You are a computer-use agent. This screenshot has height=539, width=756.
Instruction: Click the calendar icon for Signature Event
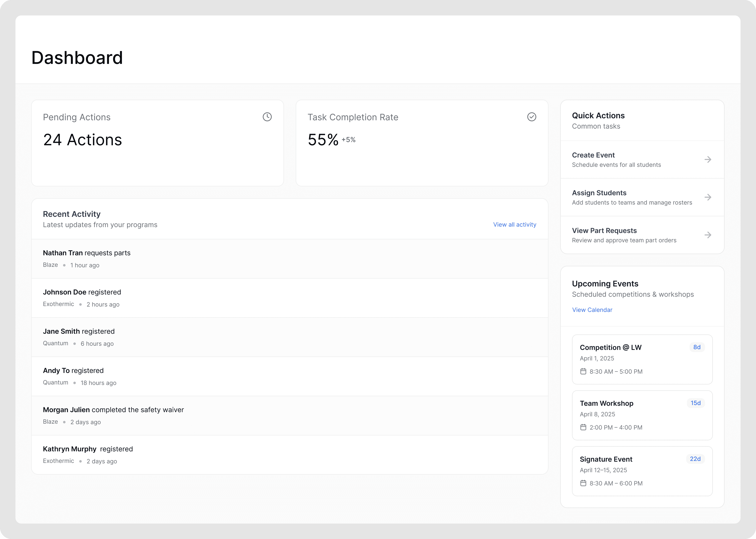(584, 483)
